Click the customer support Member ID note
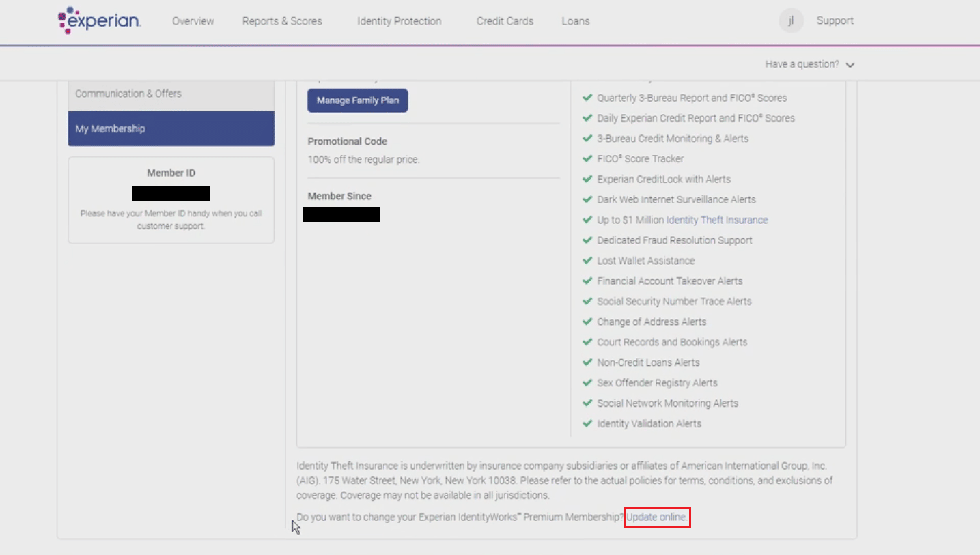 coord(171,220)
